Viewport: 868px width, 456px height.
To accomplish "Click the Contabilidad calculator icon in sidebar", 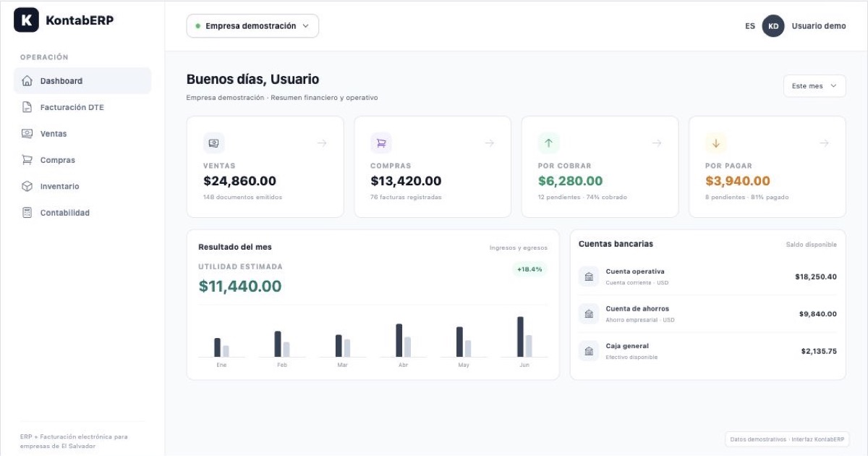I will click(27, 213).
